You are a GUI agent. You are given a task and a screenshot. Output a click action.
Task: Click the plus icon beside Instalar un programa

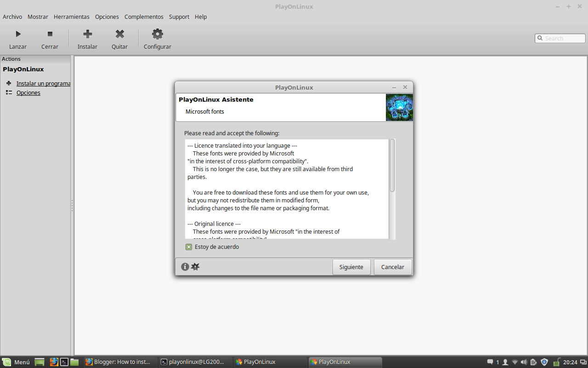tap(9, 83)
